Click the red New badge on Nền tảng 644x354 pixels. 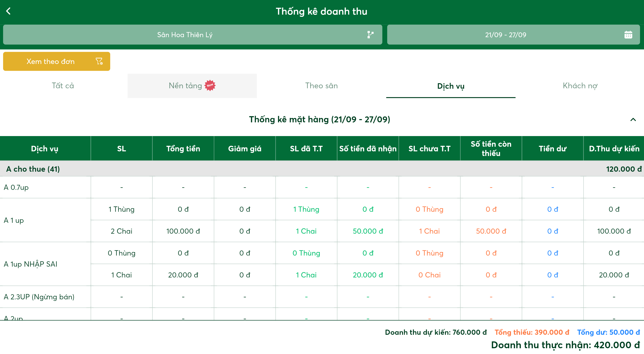pyautogui.click(x=210, y=85)
